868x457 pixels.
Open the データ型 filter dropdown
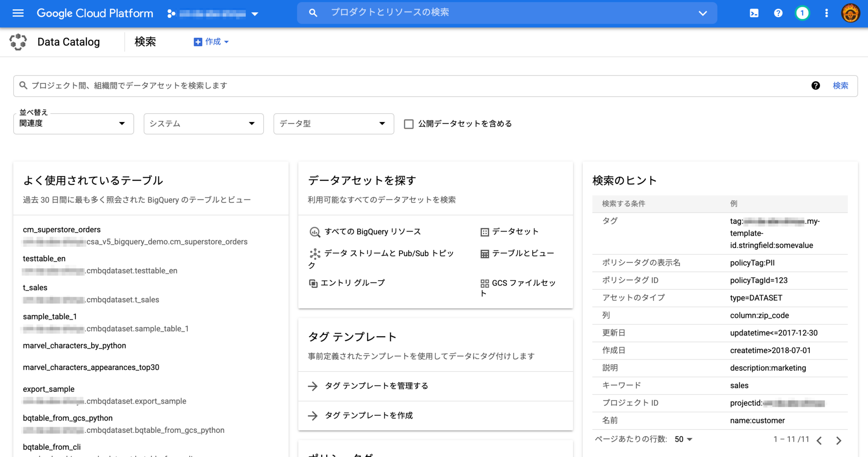(333, 124)
